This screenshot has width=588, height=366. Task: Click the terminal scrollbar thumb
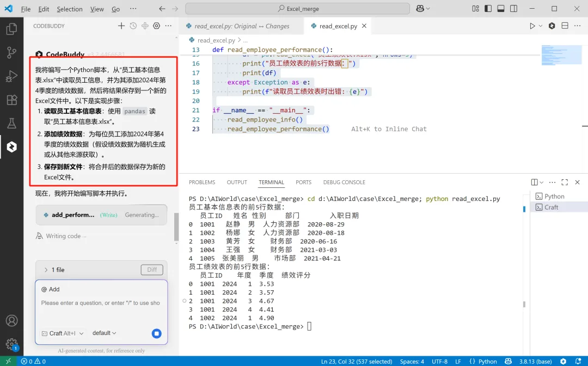click(524, 304)
